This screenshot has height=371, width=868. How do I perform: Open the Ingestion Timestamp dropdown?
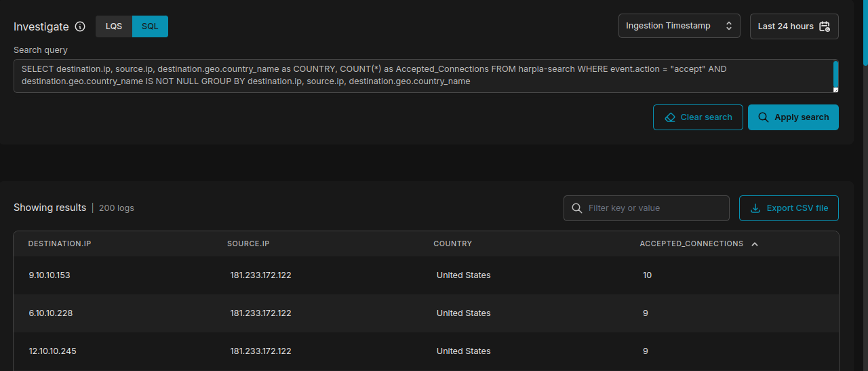click(679, 26)
